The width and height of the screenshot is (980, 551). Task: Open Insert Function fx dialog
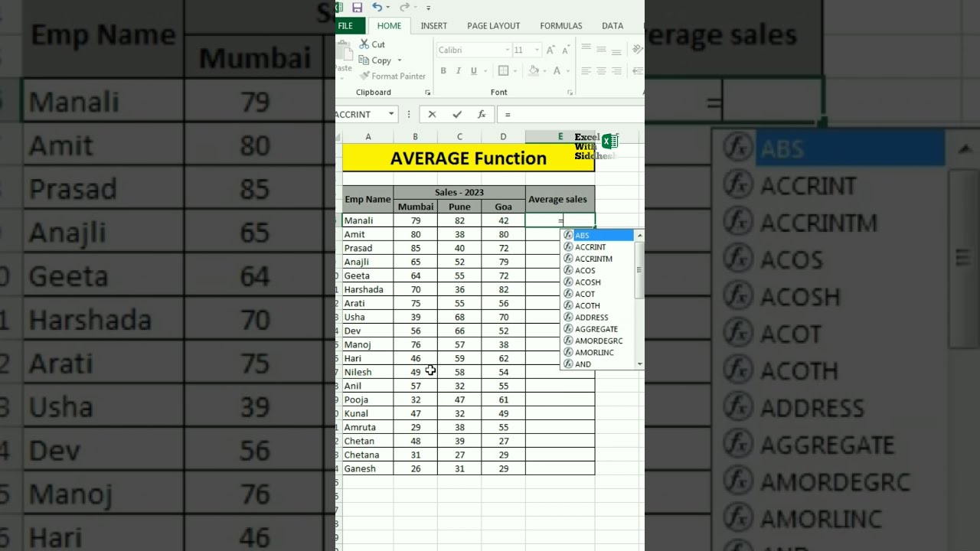click(482, 114)
